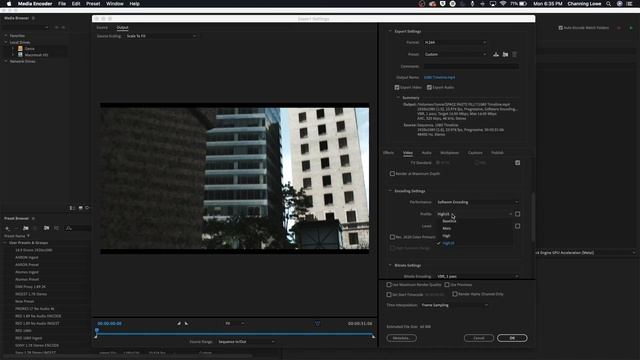Switch to the Multiplexer tab
This screenshot has width=640, height=360.
click(x=449, y=153)
